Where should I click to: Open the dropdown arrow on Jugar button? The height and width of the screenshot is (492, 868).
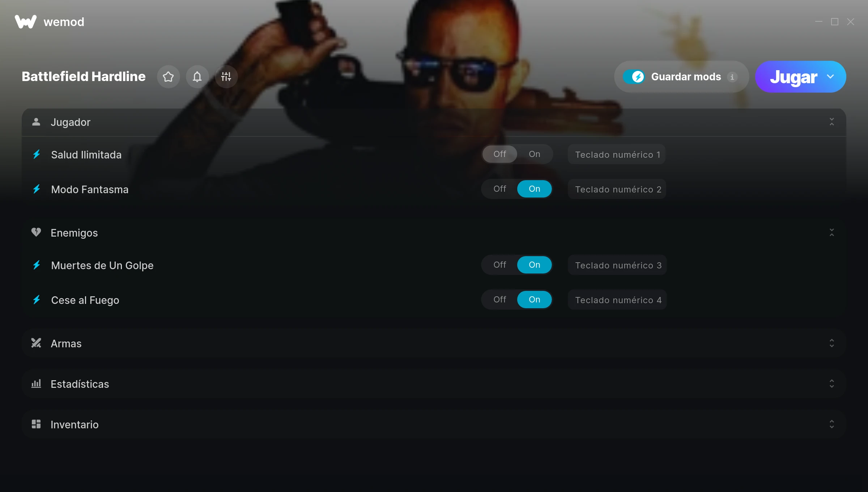tap(830, 77)
